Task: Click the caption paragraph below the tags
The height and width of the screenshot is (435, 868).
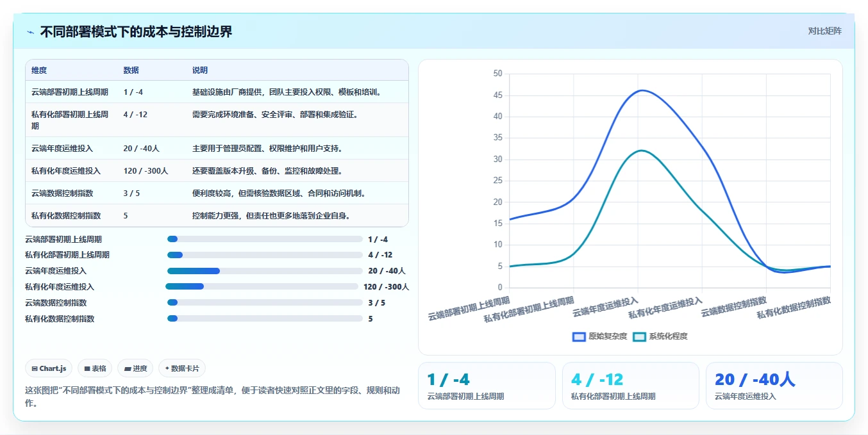Action: (x=212, y=397)
